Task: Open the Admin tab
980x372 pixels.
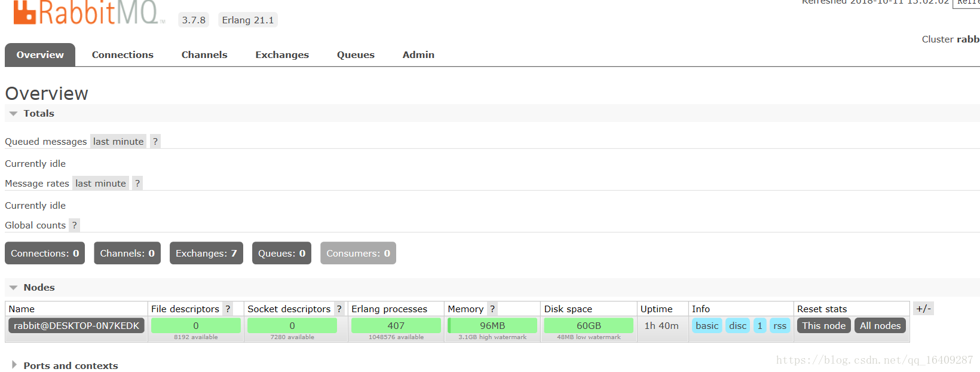Action: pyautogui.click(x=418, y=55)
